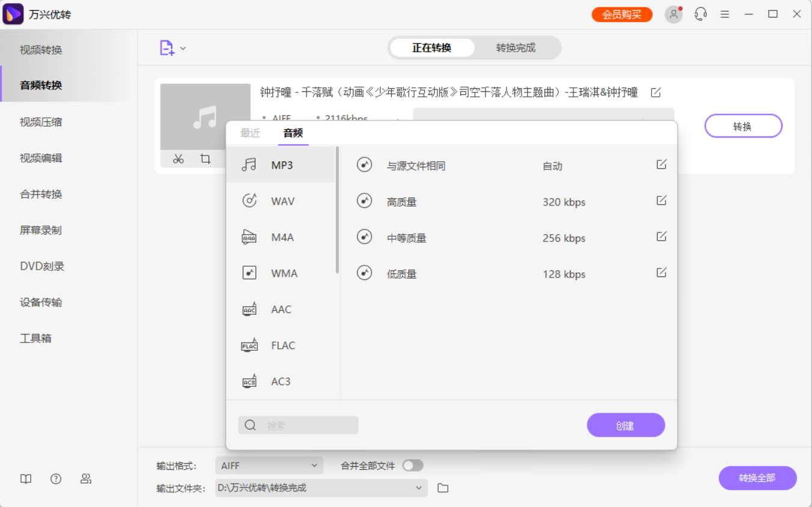This screenshot has height=507, width=812.
Task: Click the 转换全部 button
Action: click(757, 478)
